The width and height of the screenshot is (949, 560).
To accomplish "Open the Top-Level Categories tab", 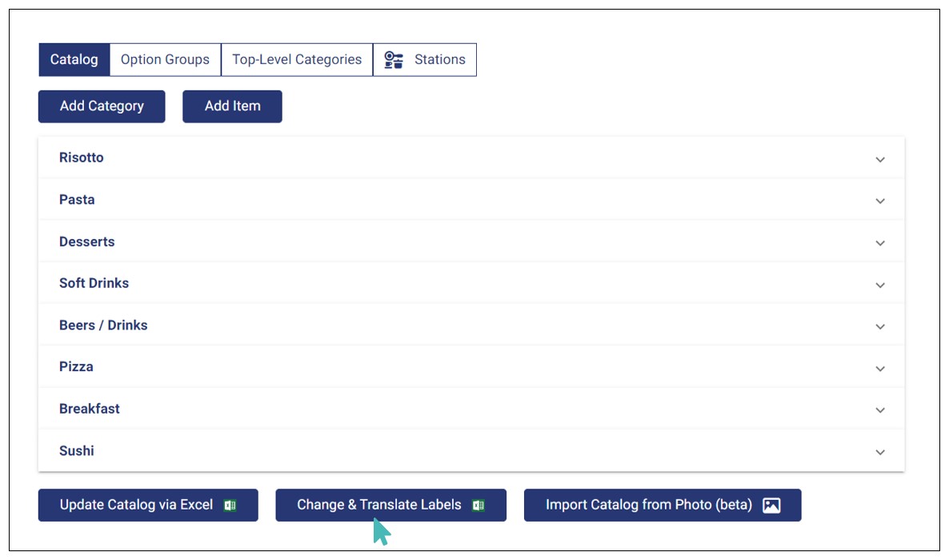I will pos(297,59).
